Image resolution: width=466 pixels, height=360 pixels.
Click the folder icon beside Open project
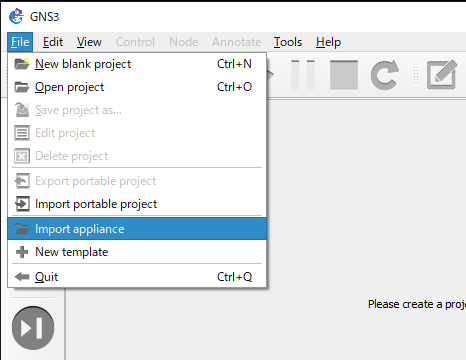tap(22, 87)
